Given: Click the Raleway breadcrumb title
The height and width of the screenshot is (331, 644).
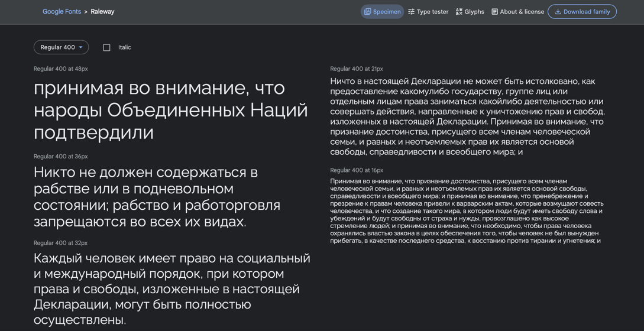Looking at the screenshot, I should (x=102, y=12).
